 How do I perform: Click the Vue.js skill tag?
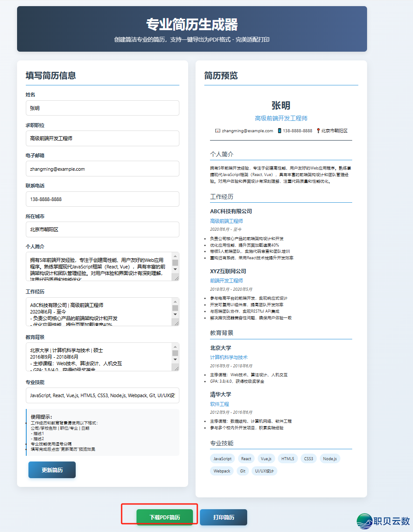point(266,458)
